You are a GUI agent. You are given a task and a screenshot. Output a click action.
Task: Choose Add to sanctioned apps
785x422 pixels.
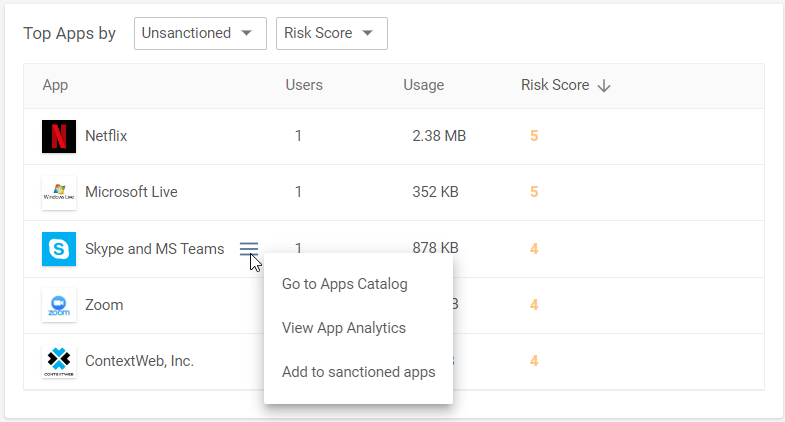(358, 372)
